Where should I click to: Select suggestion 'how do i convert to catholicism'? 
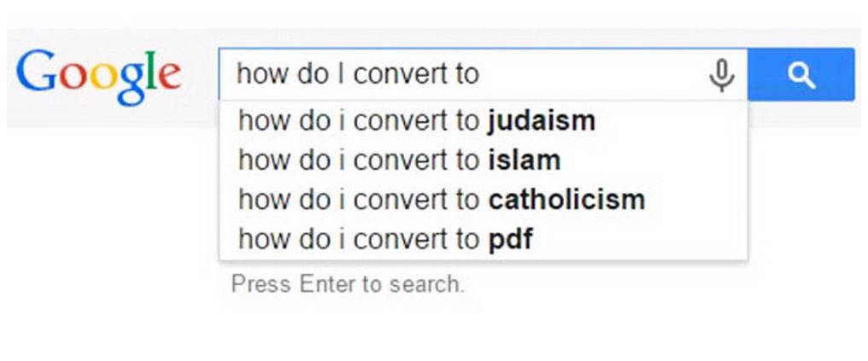point(484,200)
